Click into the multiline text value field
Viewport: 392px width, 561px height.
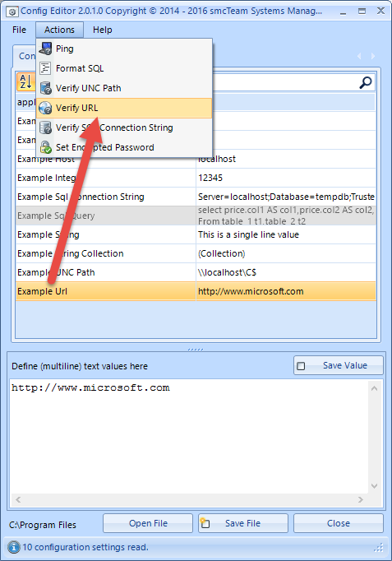tap(189, 437)
